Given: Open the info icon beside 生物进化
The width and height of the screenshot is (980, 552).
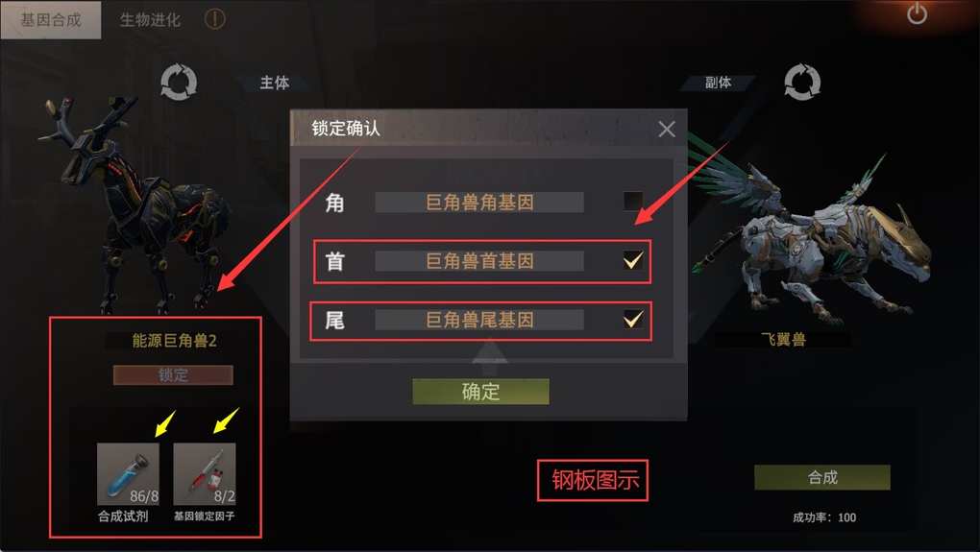Looking at the screenshot, I should pyautogui.click(x=214, y=19).
